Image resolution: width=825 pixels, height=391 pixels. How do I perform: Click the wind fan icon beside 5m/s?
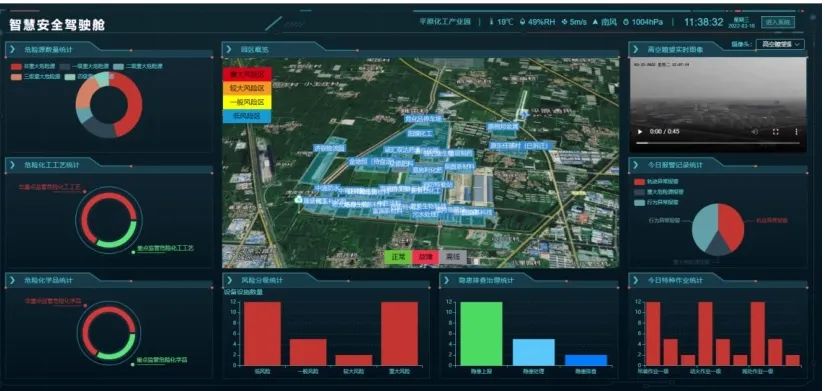click(565, 22)
